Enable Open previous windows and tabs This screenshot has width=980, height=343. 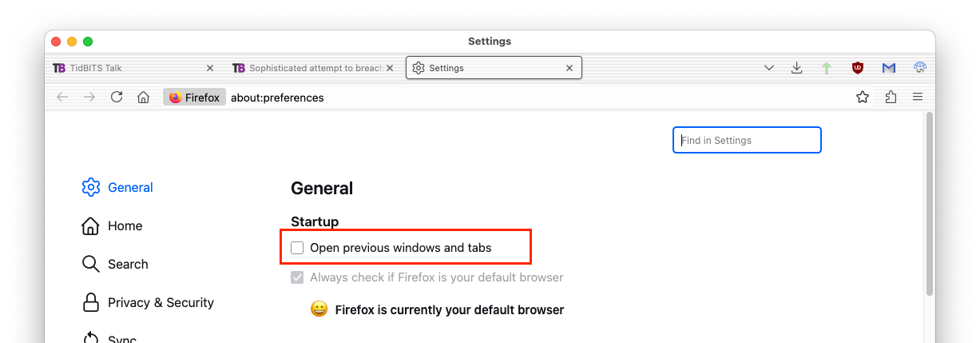297,248
